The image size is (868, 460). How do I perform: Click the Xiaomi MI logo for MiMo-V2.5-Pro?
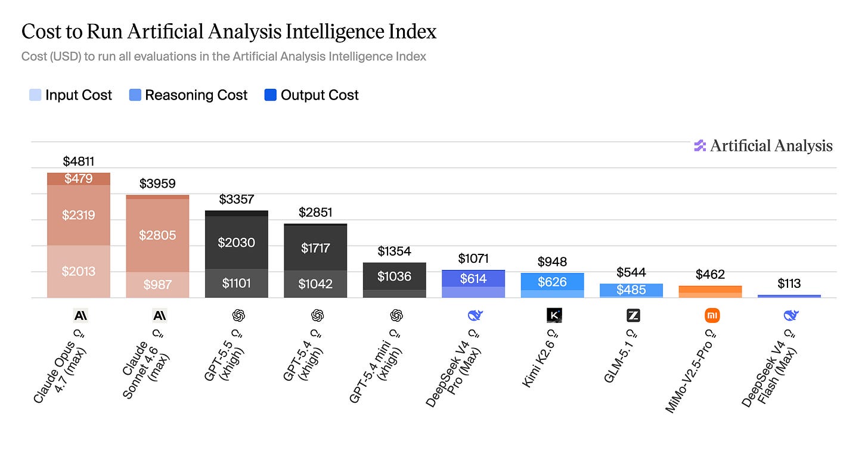[712, 315]
